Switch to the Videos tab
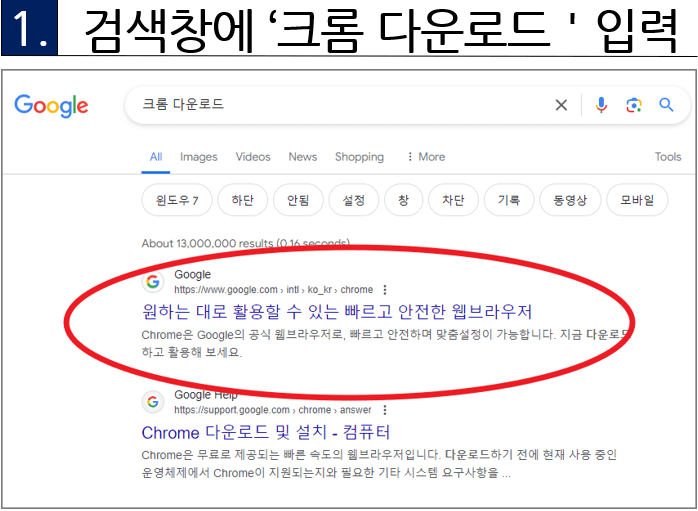The height and width of the screenshot is (511, 698). tap(253, 157)
